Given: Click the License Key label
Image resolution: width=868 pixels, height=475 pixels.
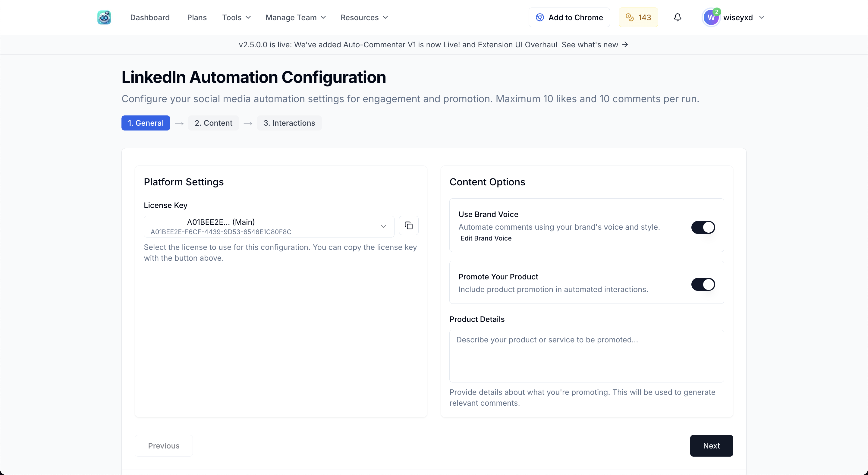Looking at the screenshot, I should coord(165,205).
